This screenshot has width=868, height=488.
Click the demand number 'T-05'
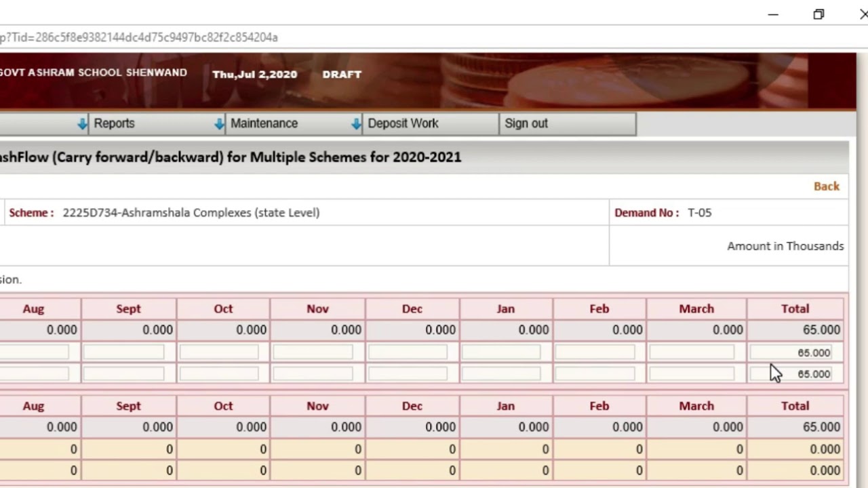coord(699,213)
